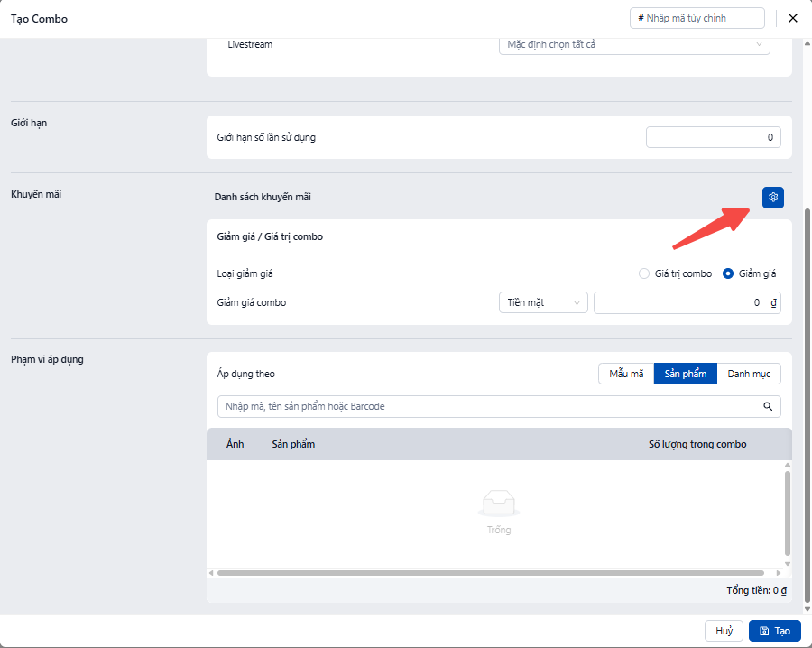The width and height of the screenshot is (812, 648).
Task: Click the horizontal scrollbar of product table
Action: (496, 573)
